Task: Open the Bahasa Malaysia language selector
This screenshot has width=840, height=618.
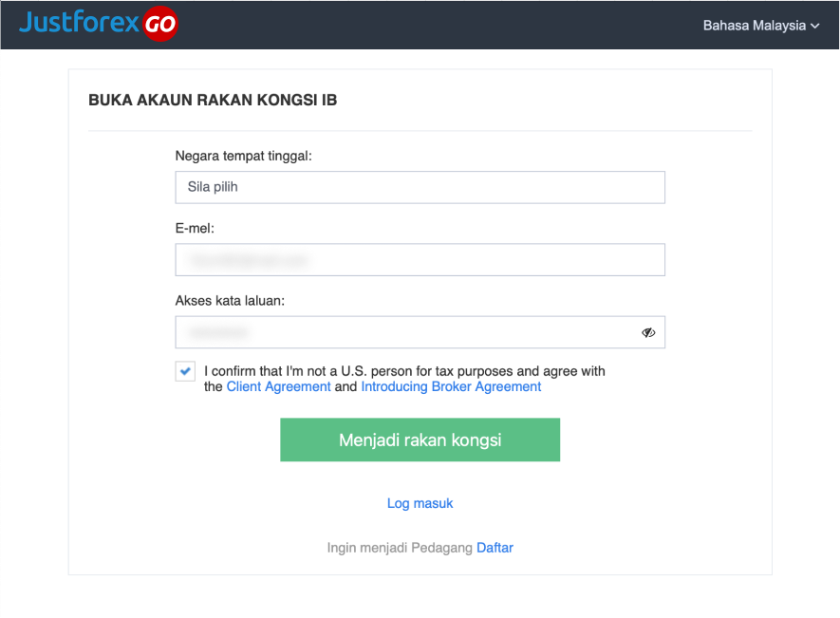Action: tap(760, 26)
